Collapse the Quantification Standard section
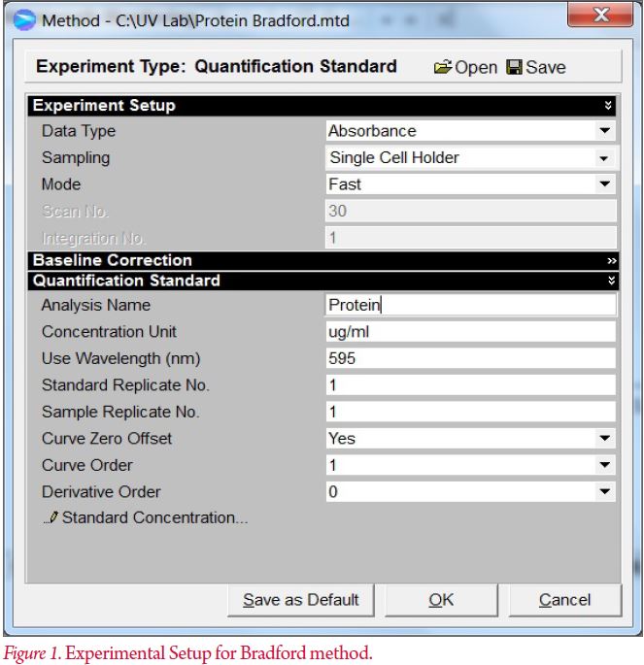The image size is (644, 665). tap(609, 281)
